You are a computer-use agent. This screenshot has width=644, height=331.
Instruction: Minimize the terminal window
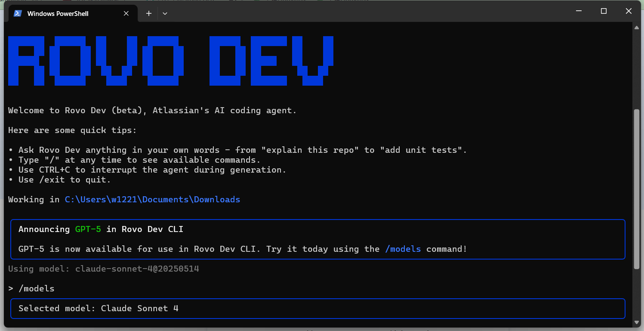(579, 11)
